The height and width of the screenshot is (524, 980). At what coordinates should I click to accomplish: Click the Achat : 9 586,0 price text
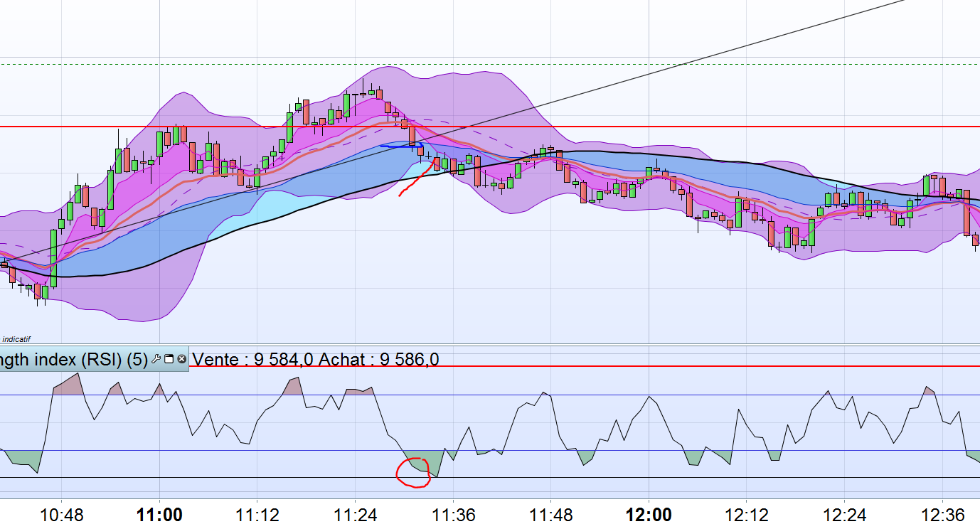[379, 360]
